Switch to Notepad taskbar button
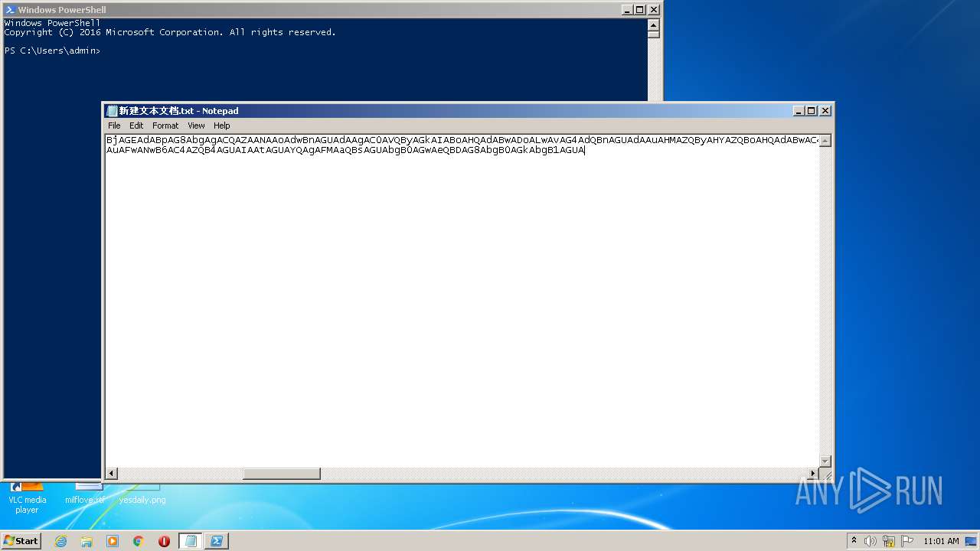980x551 pixels. [x=191, y=541]
